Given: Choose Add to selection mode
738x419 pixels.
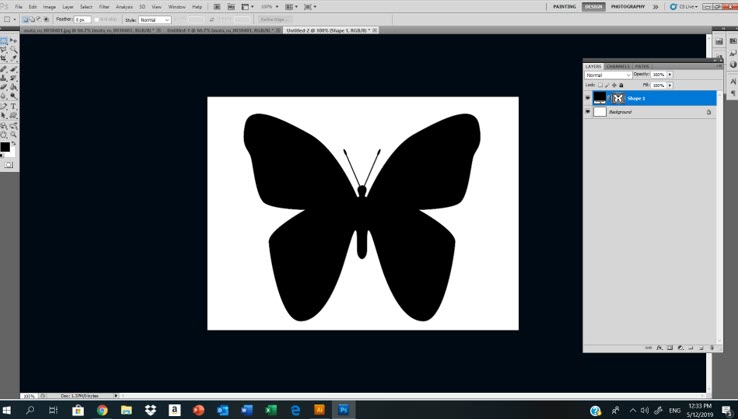Looking at the screenshot, I should click(x=32, y=19).
